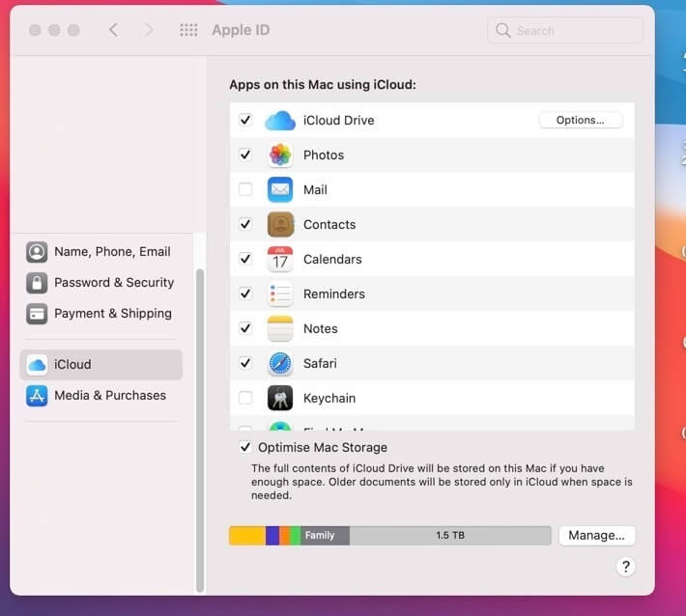
Task: Uncheck the Calendars checkbox
Action: point(245,259)
